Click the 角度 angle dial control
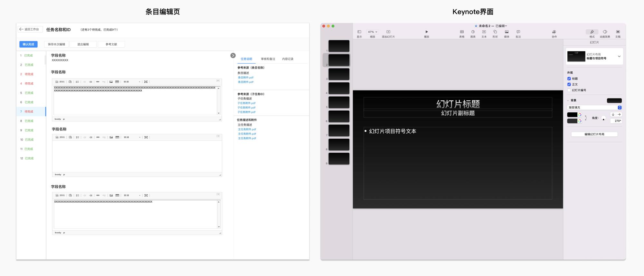Viewport: 644px width, 276px height. pyautogui.click(x=603, y=118)
